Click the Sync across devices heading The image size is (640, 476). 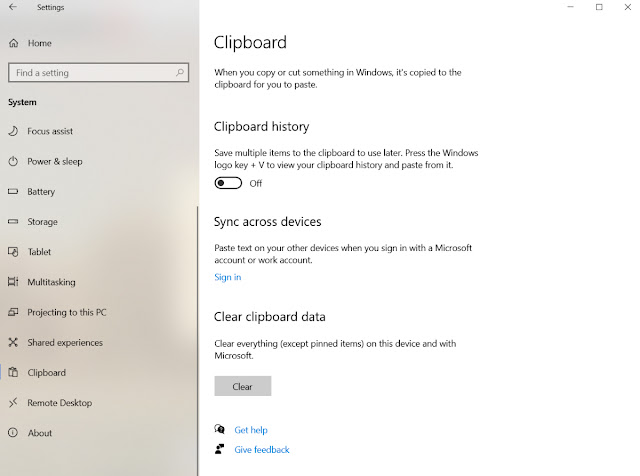(x=267, y=222)
